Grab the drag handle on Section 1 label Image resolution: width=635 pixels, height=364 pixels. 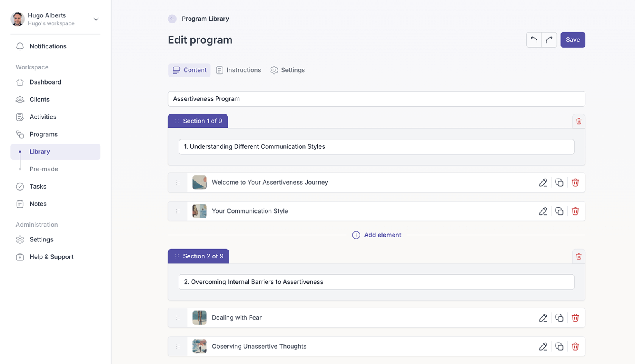[x=177, y=121]
